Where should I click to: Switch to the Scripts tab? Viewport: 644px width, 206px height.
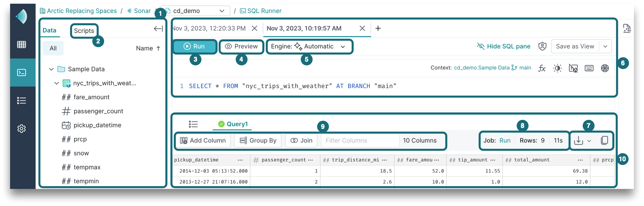84,31
